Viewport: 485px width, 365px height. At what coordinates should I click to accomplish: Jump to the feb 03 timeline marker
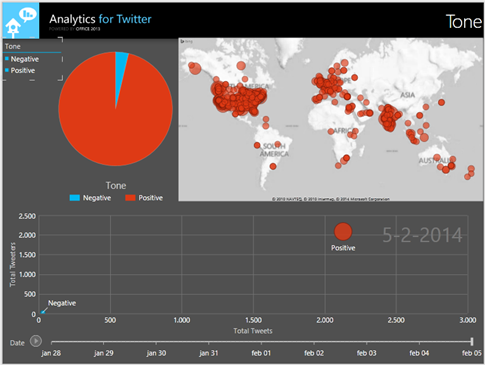(x=366, y=353)
